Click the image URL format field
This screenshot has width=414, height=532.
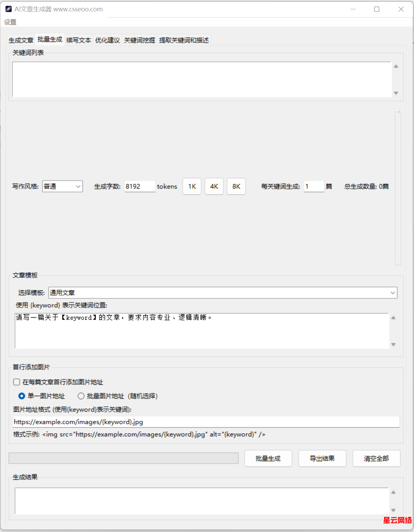coord(206,422)
